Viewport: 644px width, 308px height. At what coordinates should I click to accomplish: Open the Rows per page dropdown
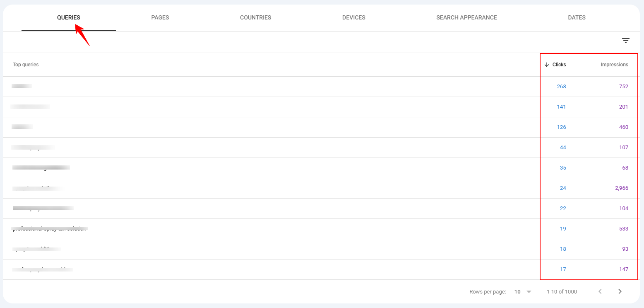click(x=523, y=292)
